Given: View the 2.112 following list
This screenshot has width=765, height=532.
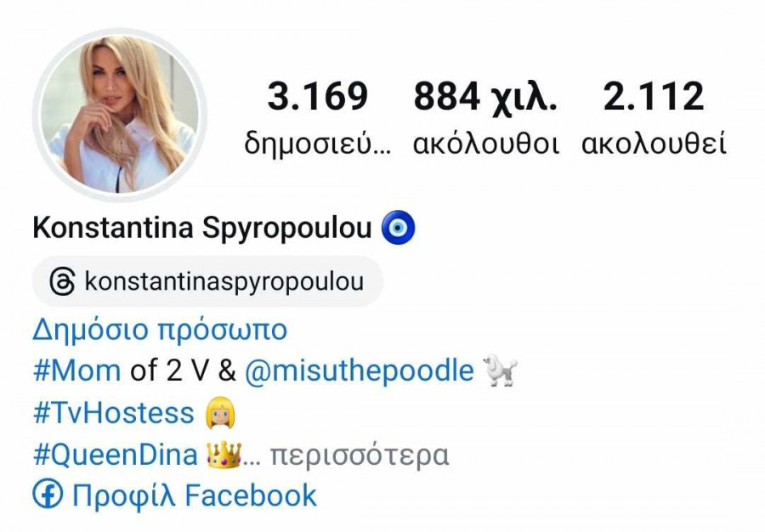Looking at the screenshot, I should point(654,117).
